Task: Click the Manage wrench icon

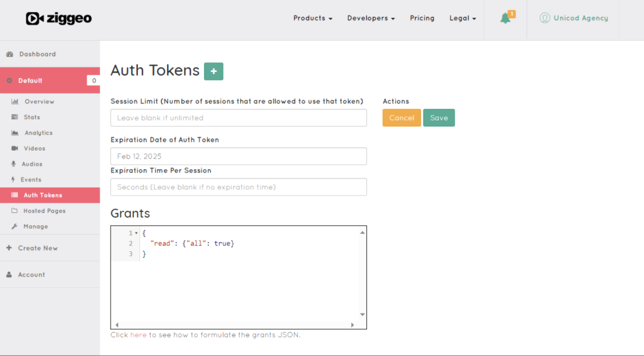Action: (14, 226)
